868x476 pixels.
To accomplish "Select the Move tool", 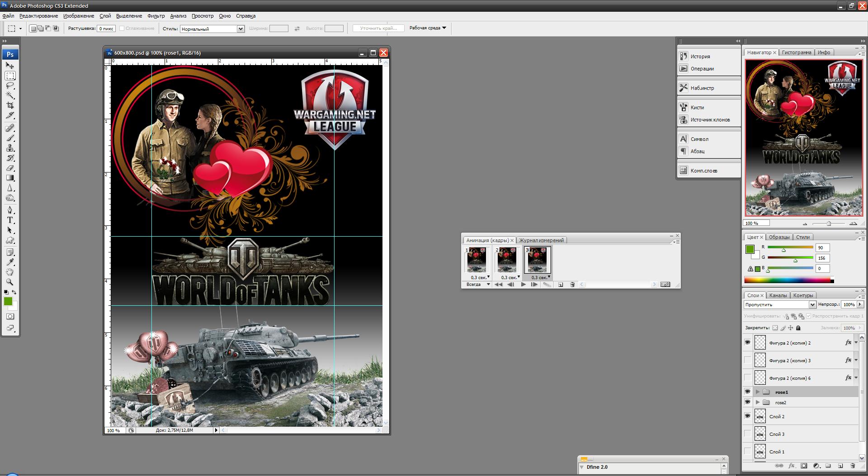I will tap(10, 65).
